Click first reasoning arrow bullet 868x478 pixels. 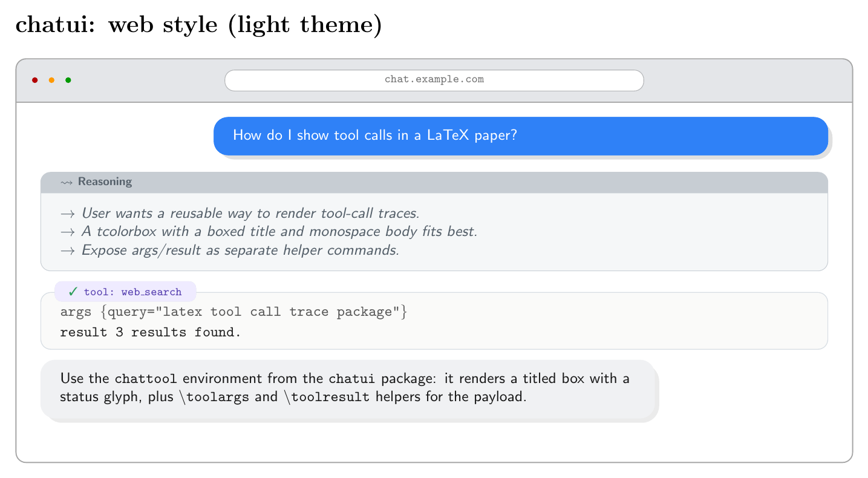pos(68,214)
